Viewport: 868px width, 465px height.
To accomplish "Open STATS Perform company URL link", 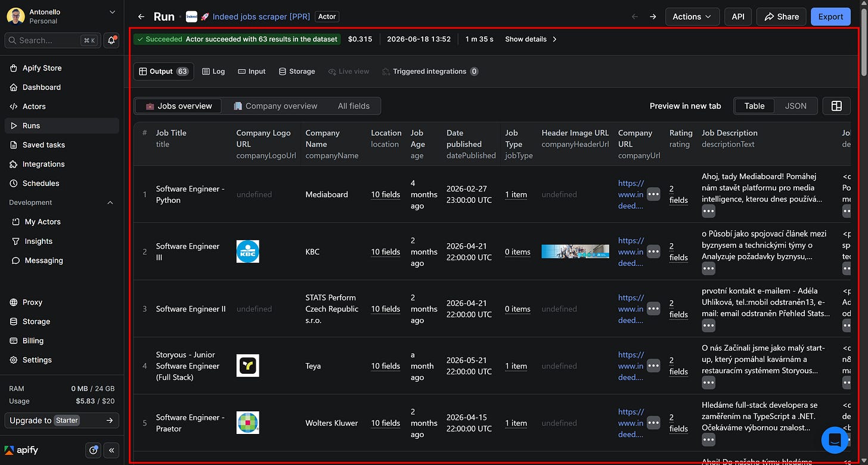I will 631,309.
